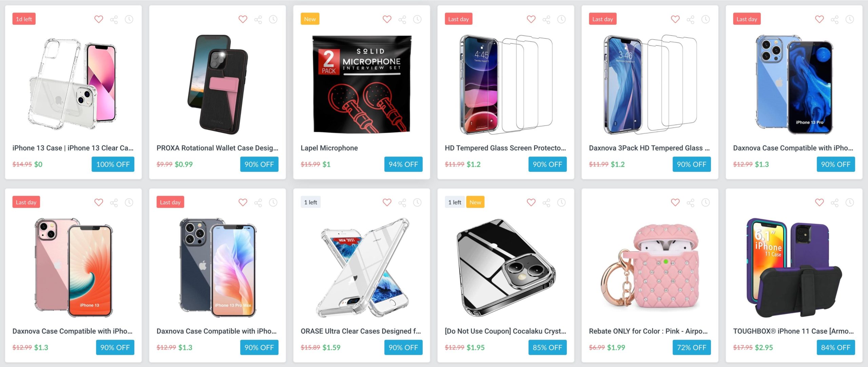Share the pink Airpods case rebate deal
This screenshot has width=868, height=367.
point(690,203)
